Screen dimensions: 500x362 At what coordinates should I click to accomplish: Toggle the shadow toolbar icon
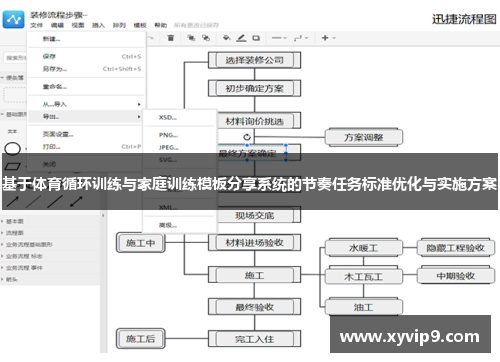[x=256, y=38]
